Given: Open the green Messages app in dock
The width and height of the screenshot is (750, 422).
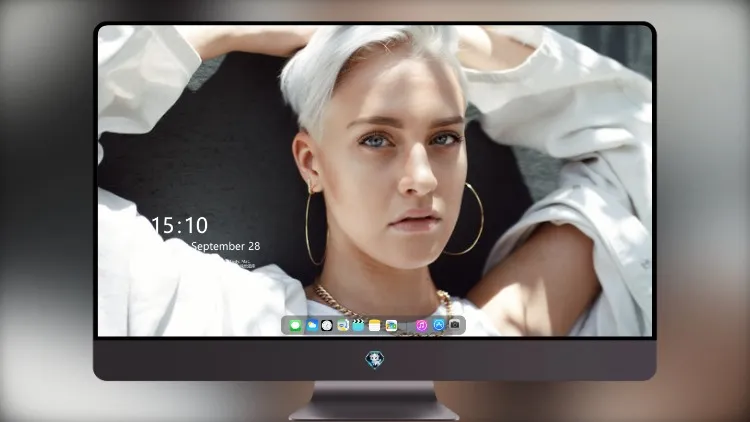Looking at the screenshot, I should (x=295, y=326).
